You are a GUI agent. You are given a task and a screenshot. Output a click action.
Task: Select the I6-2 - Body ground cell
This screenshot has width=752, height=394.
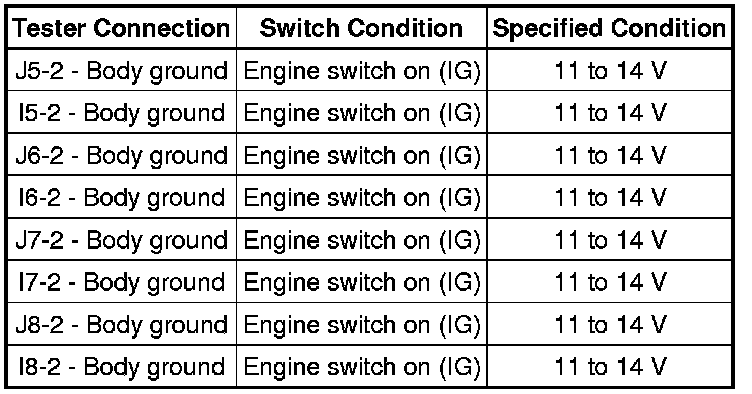point(122,197)
